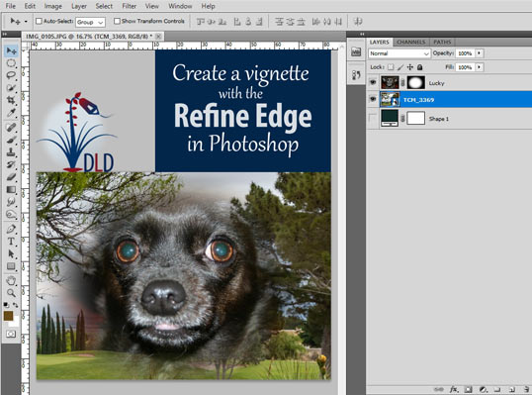Click the Lucky layer mask thumbnail

(x=416, y=82)
